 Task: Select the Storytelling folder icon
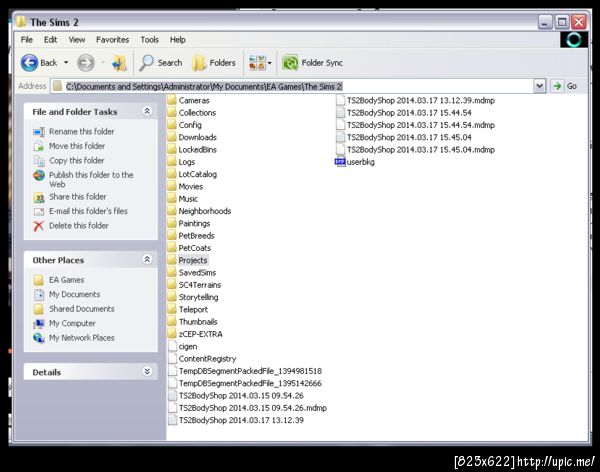(172, 297)
